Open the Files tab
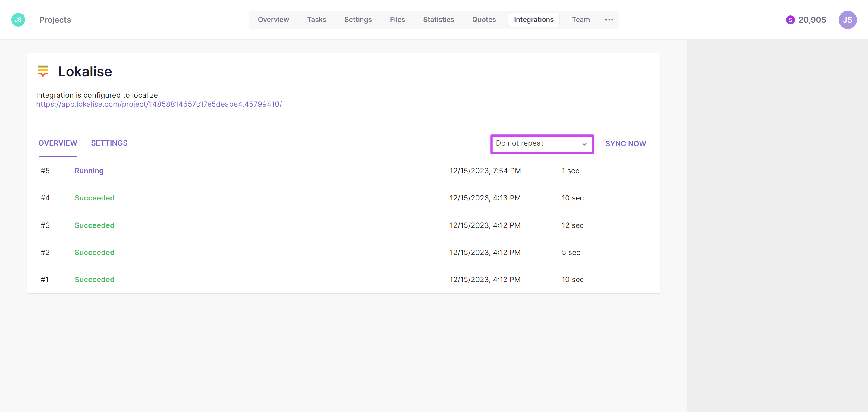The height and width of the screenshot is (412, 868). (x=397, y=20)
